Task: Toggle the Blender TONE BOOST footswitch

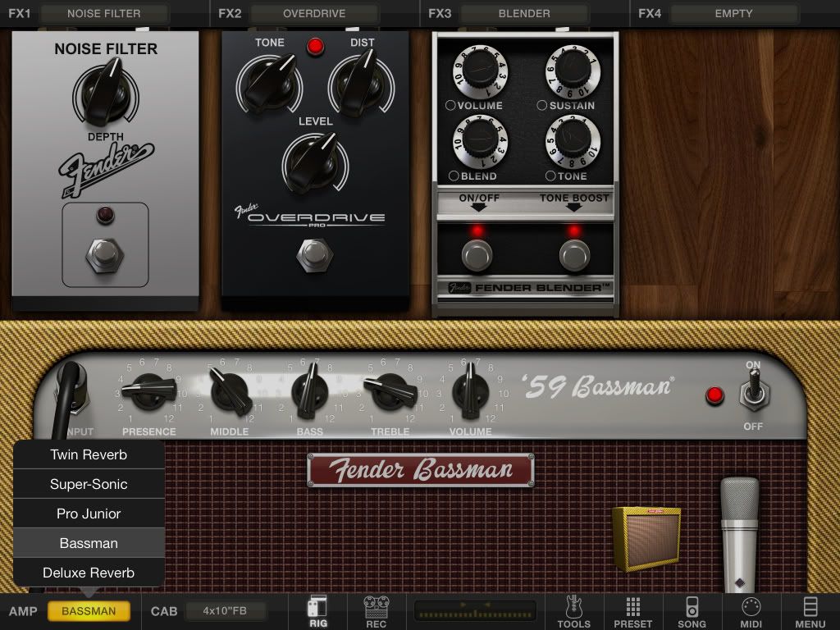Action: point(574,255)
